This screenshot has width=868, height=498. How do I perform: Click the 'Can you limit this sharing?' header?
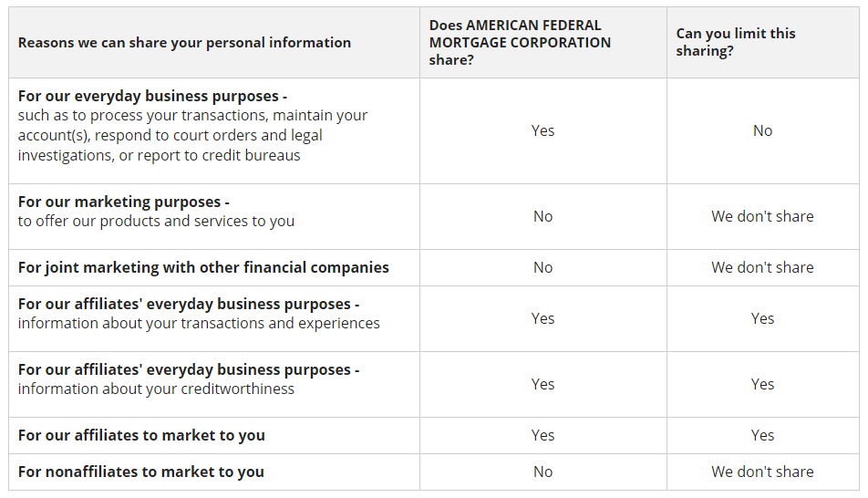tap(736, 43)
